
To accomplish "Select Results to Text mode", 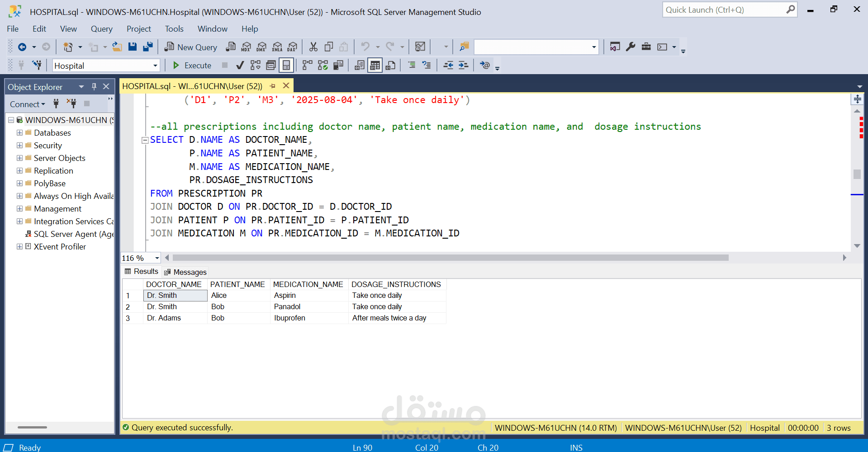I will coord(360,65).
